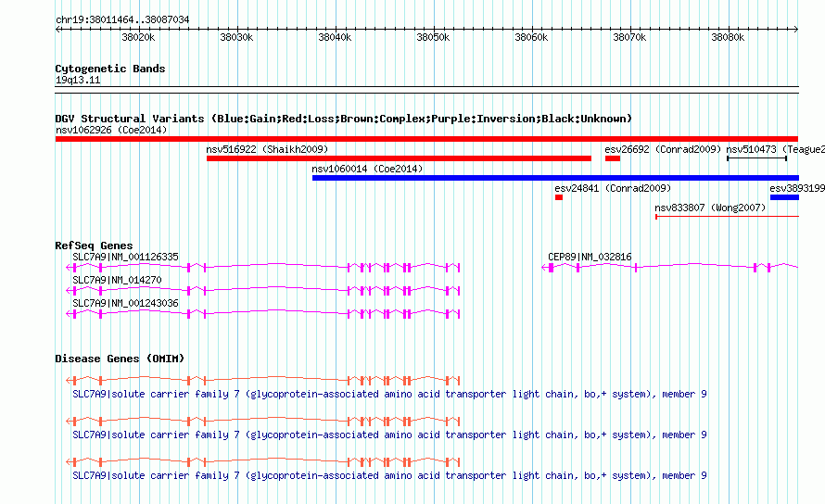Image resolution: width=825 pixels, height=504 pixels.
Task: Click the third OMIM SLC7A9 orange gene model
Action: [x=263, y=462]
